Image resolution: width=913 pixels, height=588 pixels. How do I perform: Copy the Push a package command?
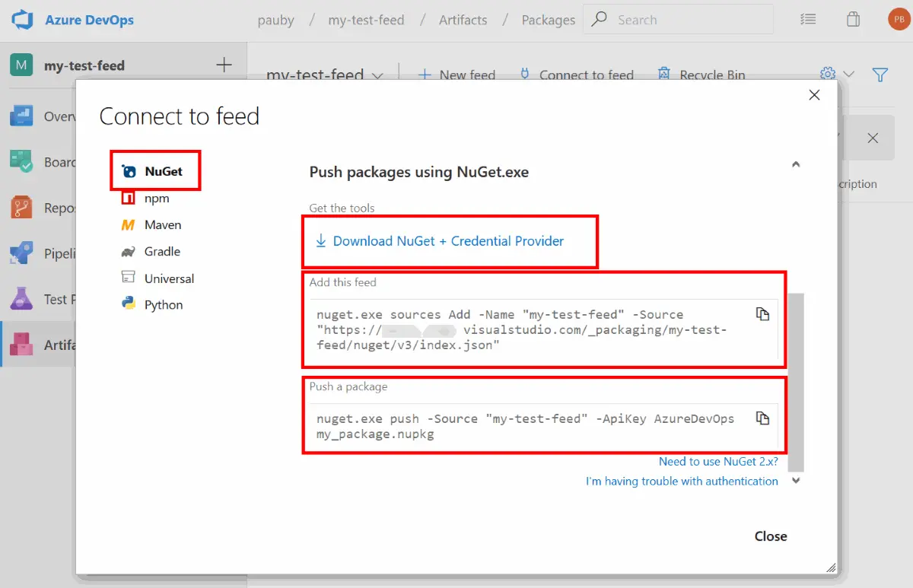pyautogui.click(x=762, y=418)
